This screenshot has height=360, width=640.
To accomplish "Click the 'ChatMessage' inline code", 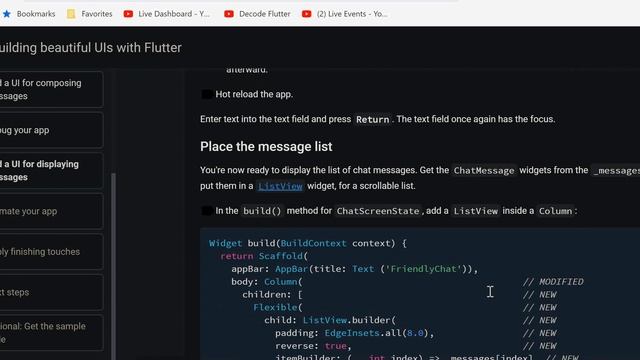I will pos(484,171).
